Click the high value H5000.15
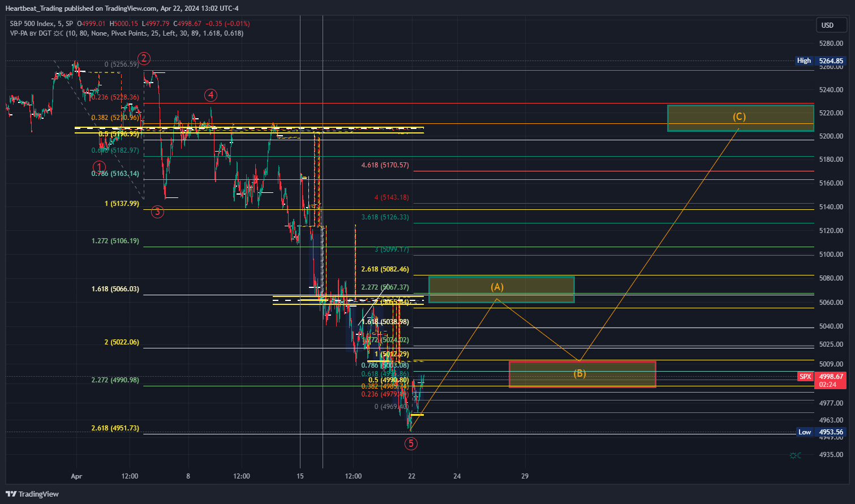855x504 pixels. pos(123,24)
